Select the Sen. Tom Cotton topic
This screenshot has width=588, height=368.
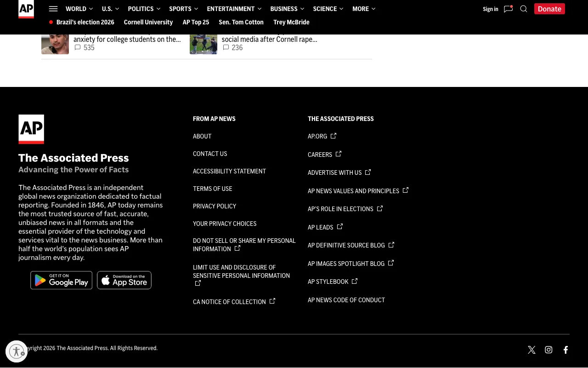241,22
